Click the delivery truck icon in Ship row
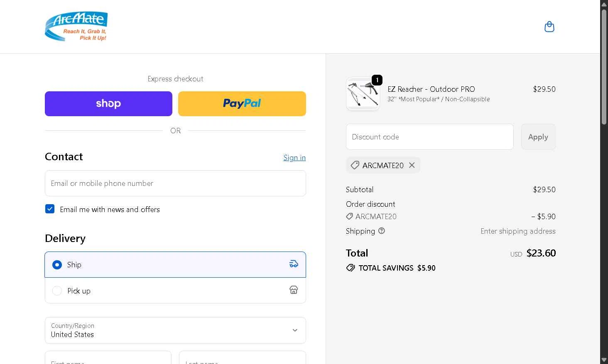This screenshot has height=364, width=608. point(294,264)
